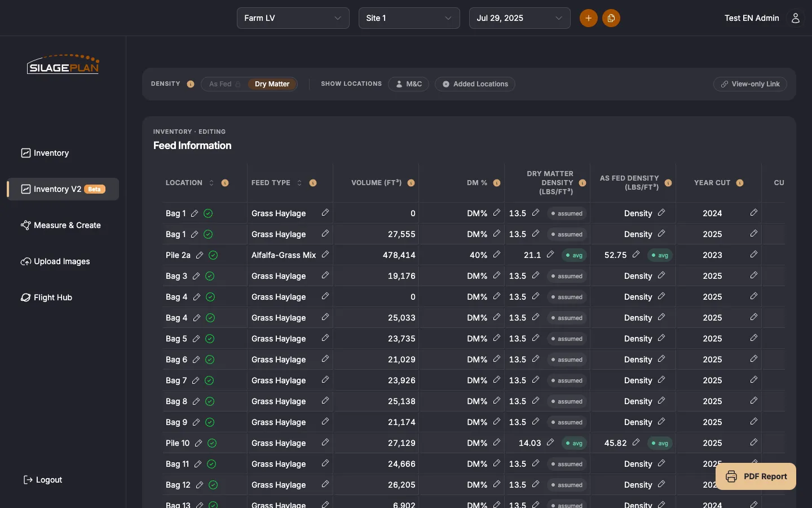Image resolution: width=812 pixels, height=508 pixels.
Task: Edit the 21.1 dry matter density pencil
Action: [x=550, y=255]
